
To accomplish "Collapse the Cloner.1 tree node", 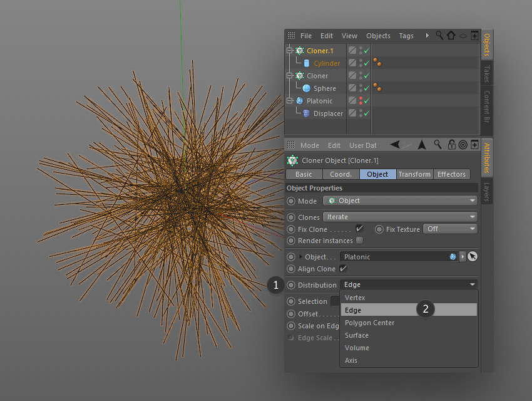I will tap(289, 51).
